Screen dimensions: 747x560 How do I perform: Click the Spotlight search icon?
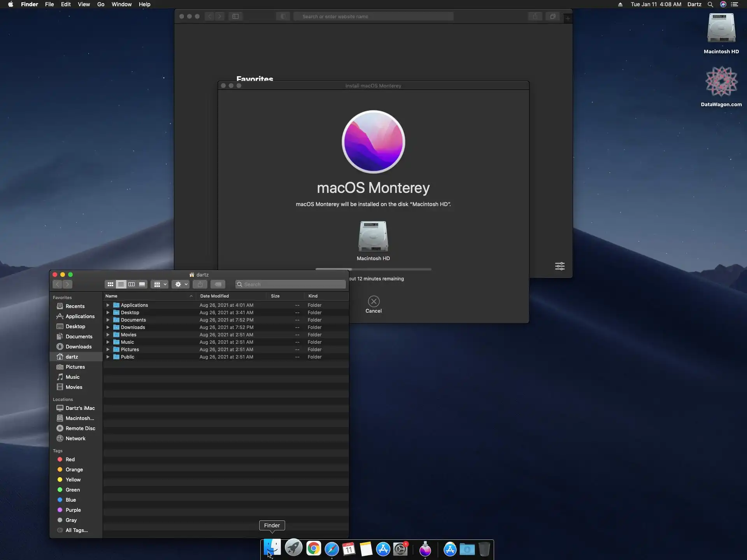point(710,4)
